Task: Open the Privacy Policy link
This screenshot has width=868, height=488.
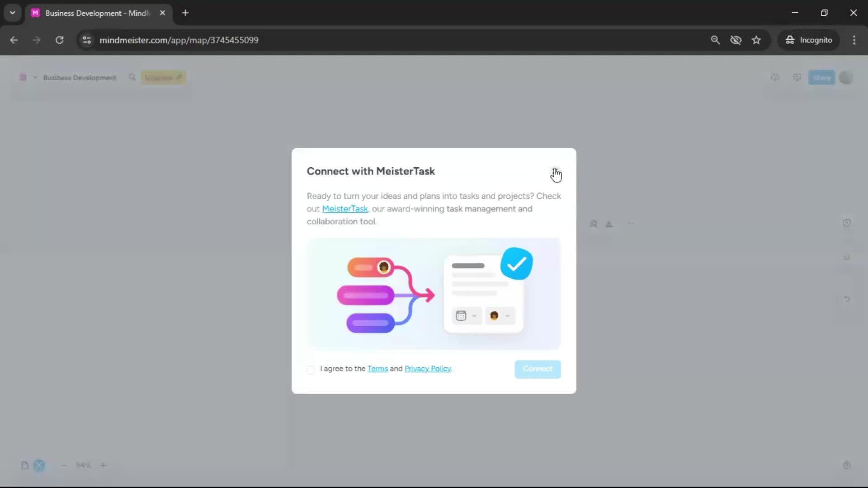Action: tap(428, 369)
